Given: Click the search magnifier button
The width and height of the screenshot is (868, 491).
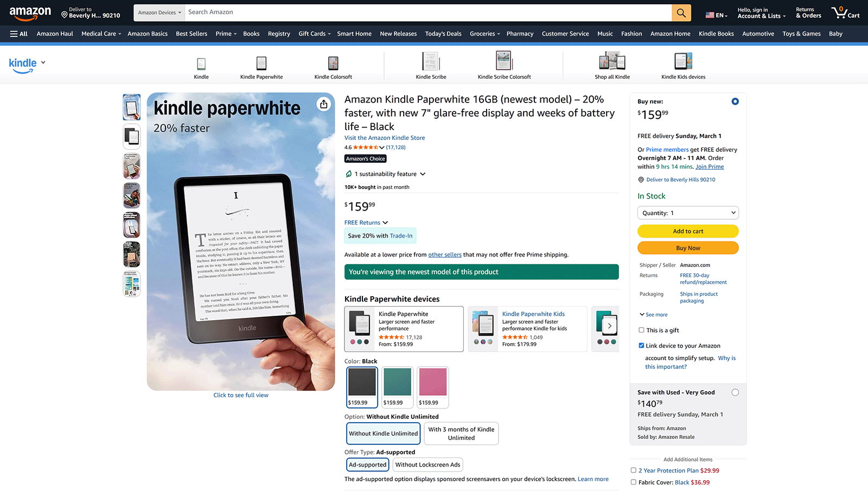Looking at the screenshot, I should click(x=681, y=12).
